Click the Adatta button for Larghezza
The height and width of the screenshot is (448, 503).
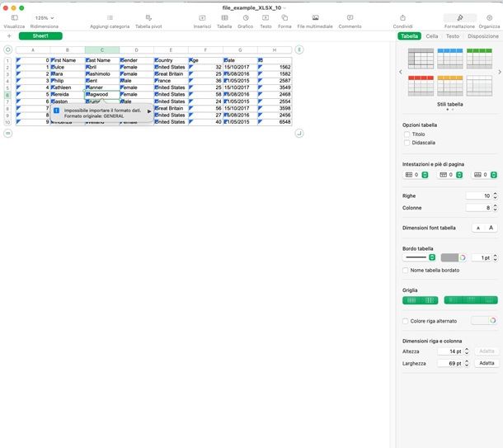pos(487,363)
